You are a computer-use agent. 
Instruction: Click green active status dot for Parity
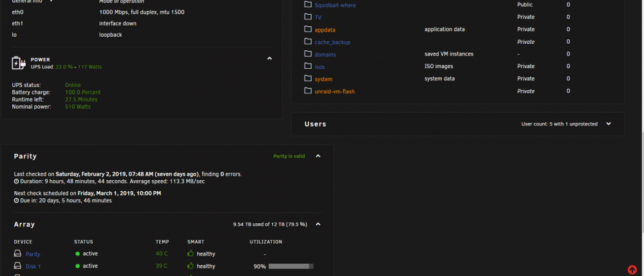(78, 254)
